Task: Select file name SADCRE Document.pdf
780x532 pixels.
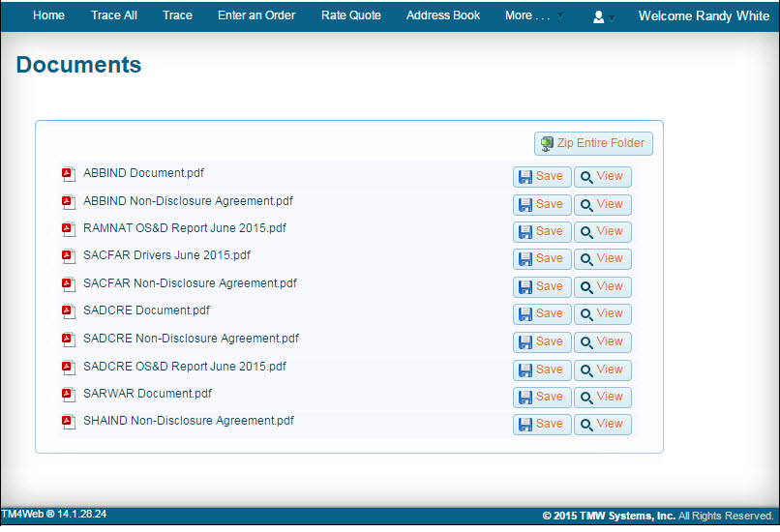Action: [147, 310]
